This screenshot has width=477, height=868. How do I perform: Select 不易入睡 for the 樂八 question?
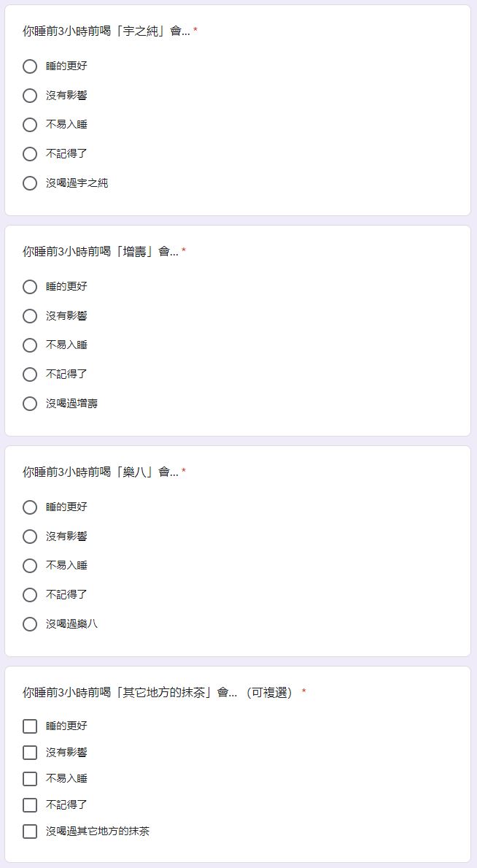(x=30, y=566)
